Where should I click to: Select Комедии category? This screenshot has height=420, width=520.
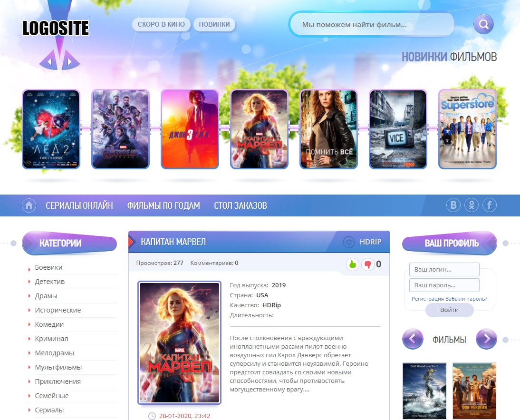(x=49, y=324)
